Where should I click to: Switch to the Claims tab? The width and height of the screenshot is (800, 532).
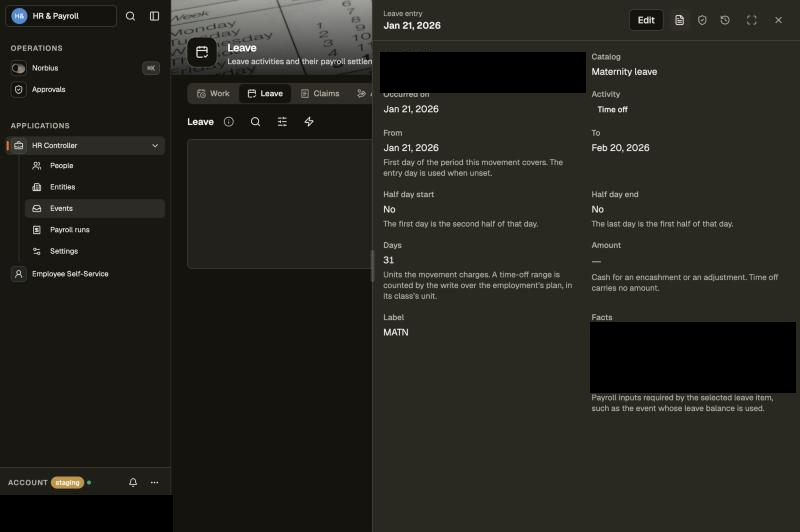(x=320, y=93)
